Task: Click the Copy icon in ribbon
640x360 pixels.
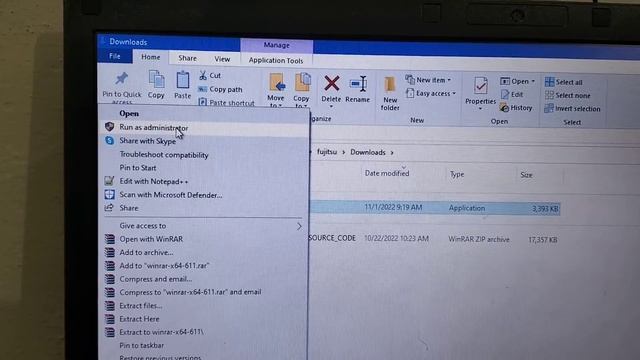Action: pos(156,80)
